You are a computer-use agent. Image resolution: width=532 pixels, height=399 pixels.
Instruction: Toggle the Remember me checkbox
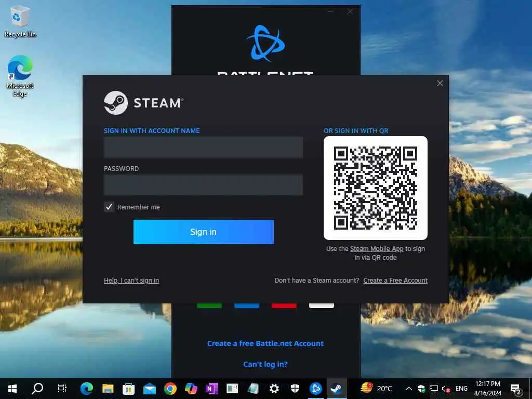(109, 207)
